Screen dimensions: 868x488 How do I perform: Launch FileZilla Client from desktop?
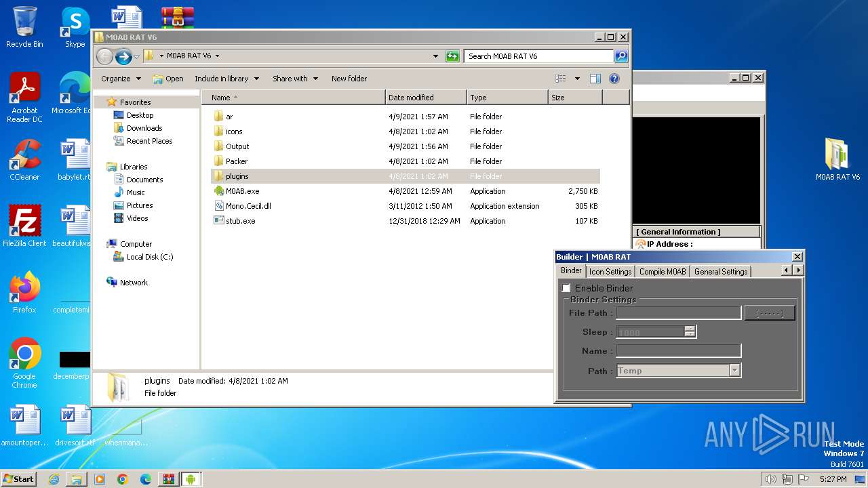point(24,226)
